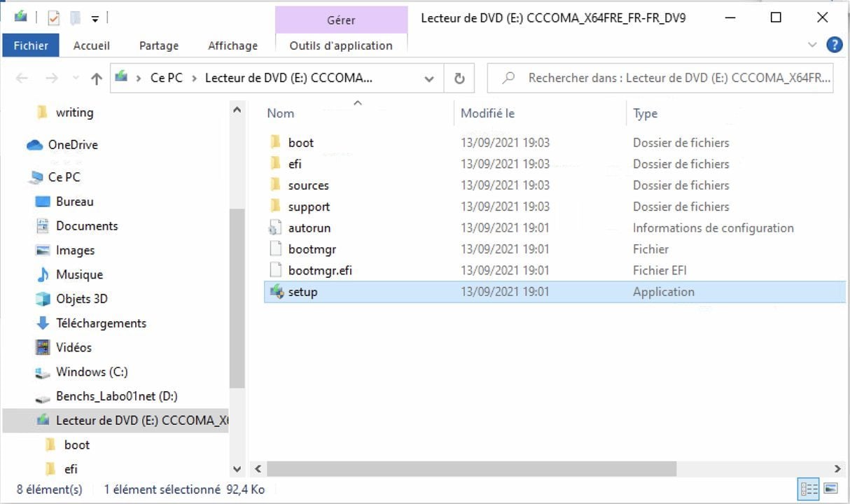Switch to large icons view via status bar icon

point(831,489)
